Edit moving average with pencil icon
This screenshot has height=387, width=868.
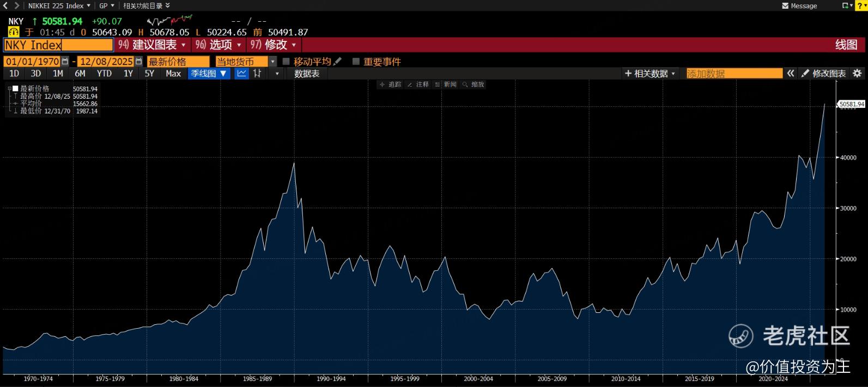click(338, 62)
